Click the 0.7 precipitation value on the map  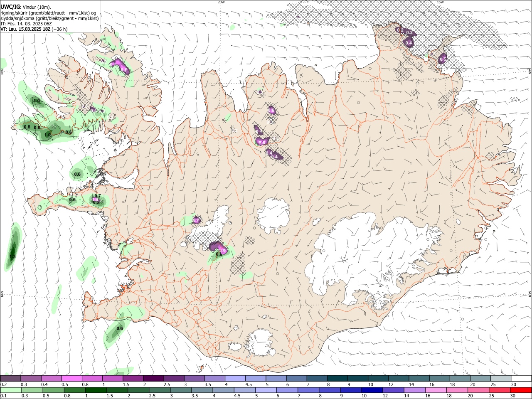tap(98, 196)
